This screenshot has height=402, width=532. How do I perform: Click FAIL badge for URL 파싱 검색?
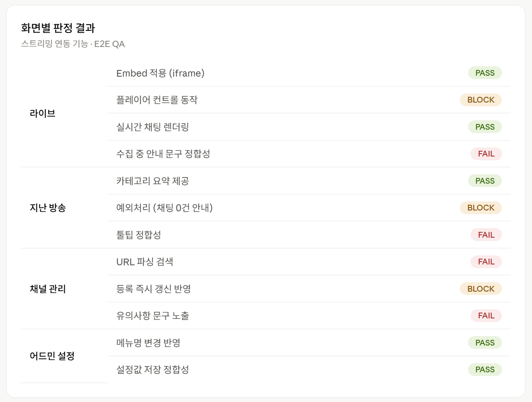pyautogui.click(x=486, y=262)
